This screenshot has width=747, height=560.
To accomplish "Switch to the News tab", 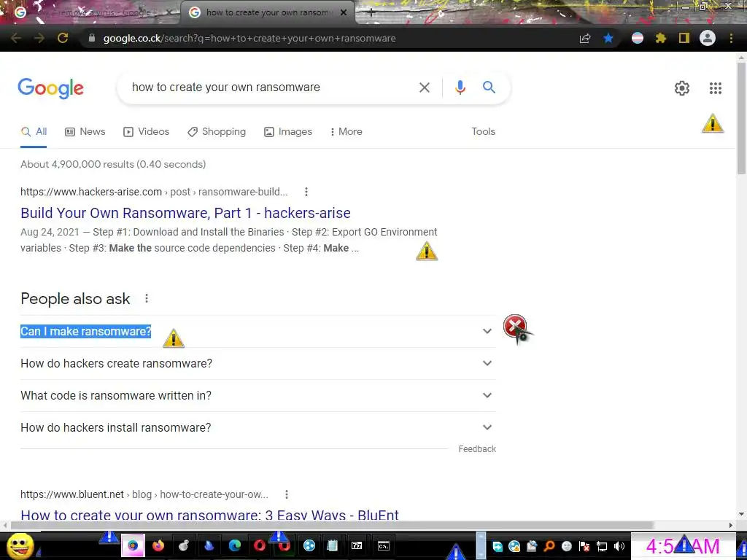I will (85, 131).
